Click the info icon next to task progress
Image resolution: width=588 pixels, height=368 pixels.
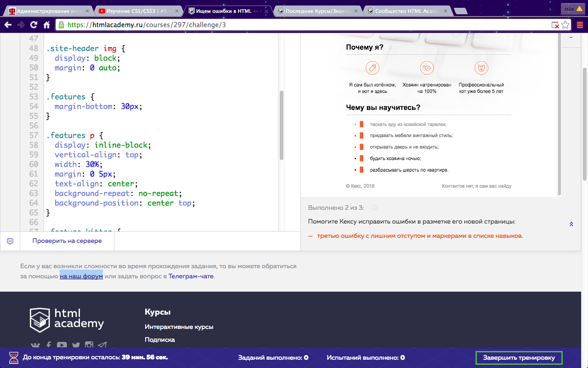click(x=374, y=208)
